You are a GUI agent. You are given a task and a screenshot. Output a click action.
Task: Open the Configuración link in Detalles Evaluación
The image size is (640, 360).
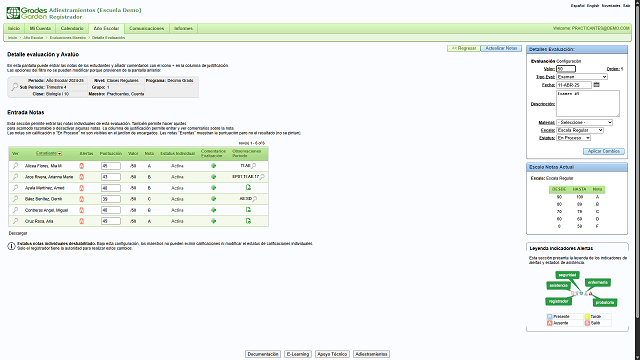[x=569, y=61]
